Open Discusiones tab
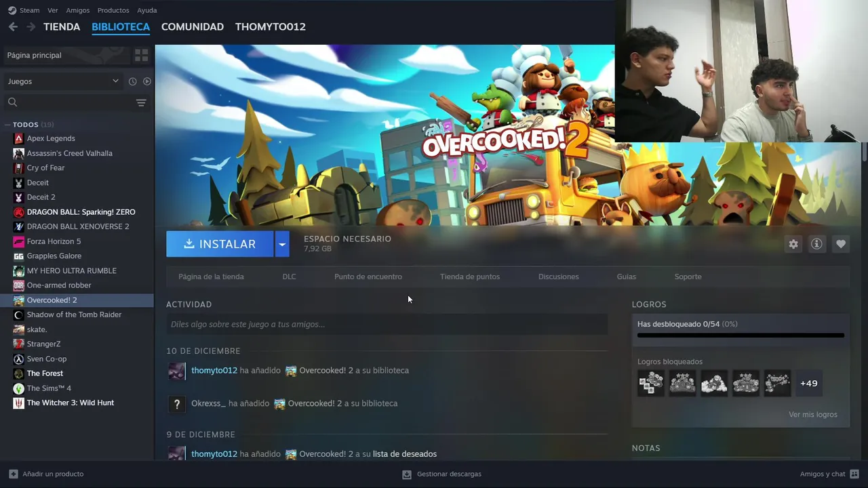This screenshot has height=488, width=868. pyautogui.click(x=559, y=277)
